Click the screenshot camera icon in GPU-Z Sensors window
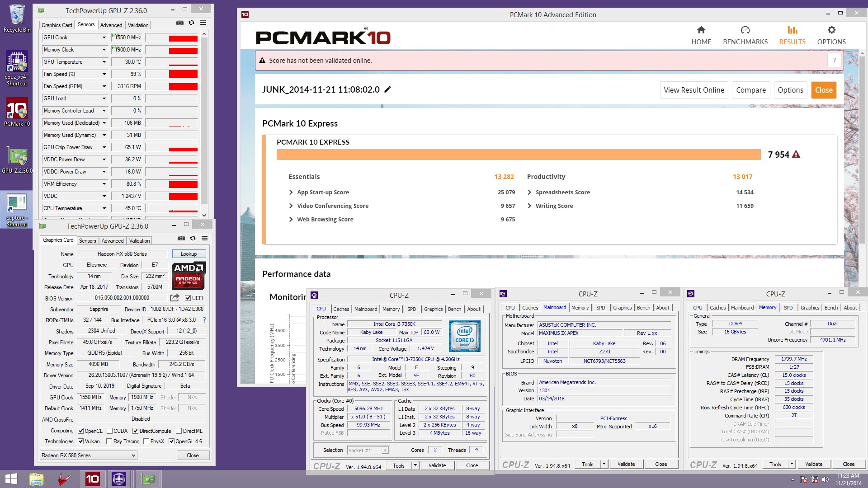The width and height of the screenshot is (868, 488). point(179,23)
